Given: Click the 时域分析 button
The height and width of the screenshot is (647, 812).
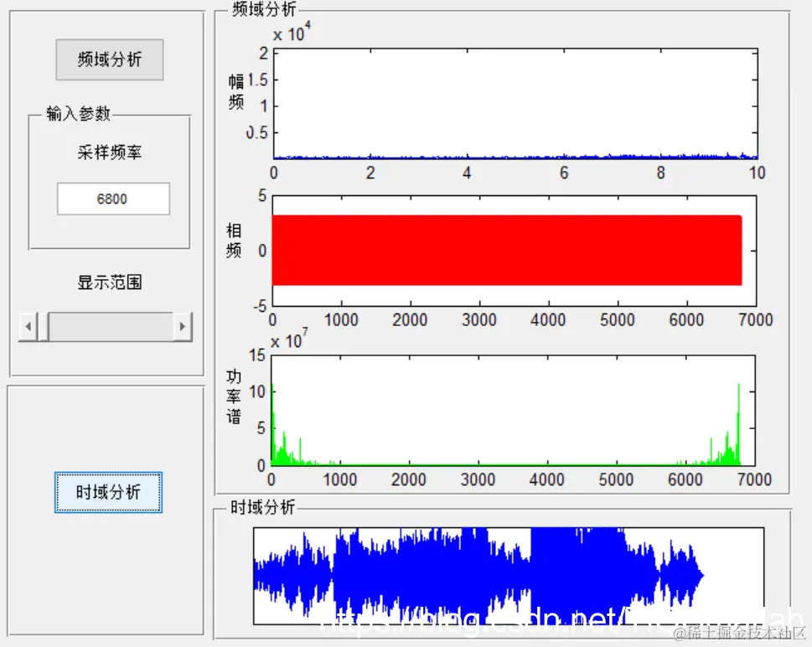Looking at the screenshot, I should (x=108, y=492).
